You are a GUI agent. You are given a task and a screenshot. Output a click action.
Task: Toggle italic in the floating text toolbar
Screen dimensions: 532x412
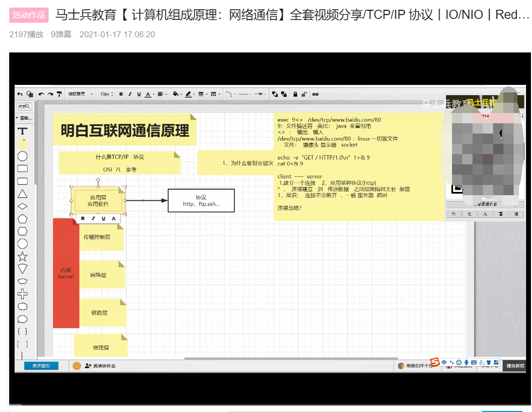[93, 218]
